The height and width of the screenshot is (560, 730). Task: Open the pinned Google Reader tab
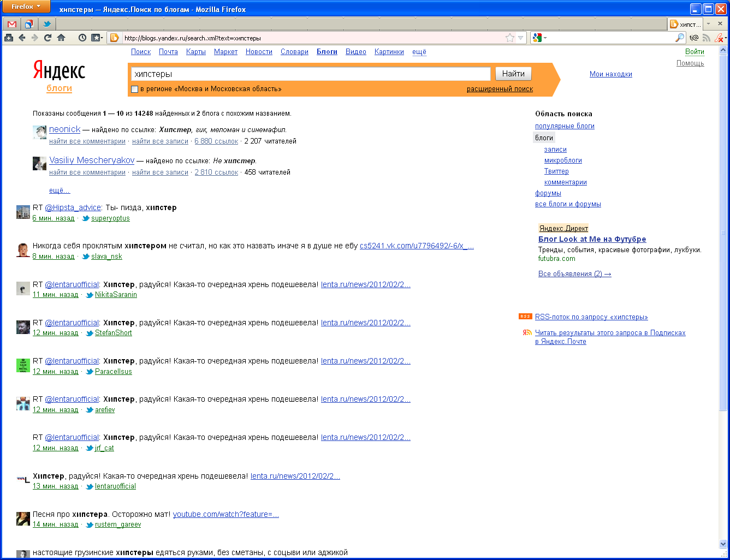(x=29, y=24)
